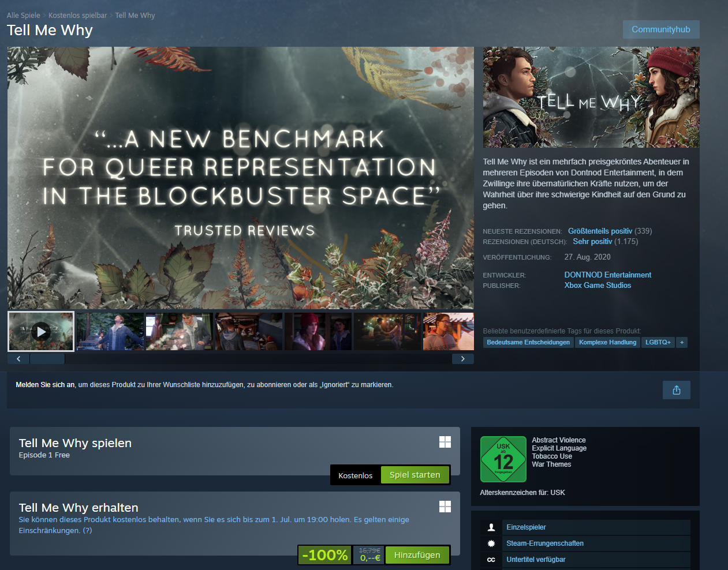Select the Komplexe Handlung tag
Screen dimensions: 728x570
pos(608,343)
